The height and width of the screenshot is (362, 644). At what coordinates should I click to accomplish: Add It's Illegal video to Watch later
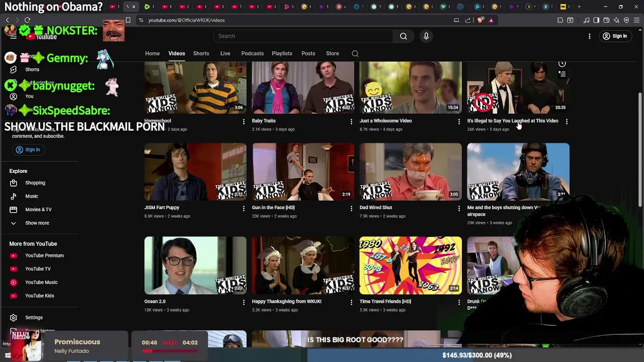click(x=562, y=64)
